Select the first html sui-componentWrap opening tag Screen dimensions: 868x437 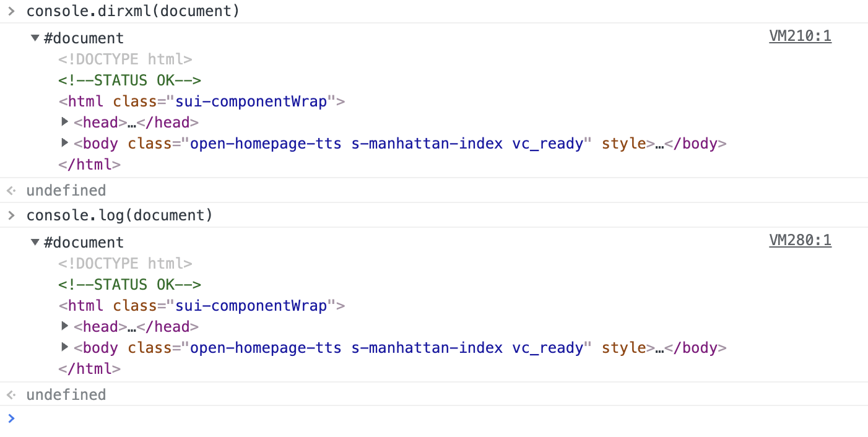tap(201, 102)
